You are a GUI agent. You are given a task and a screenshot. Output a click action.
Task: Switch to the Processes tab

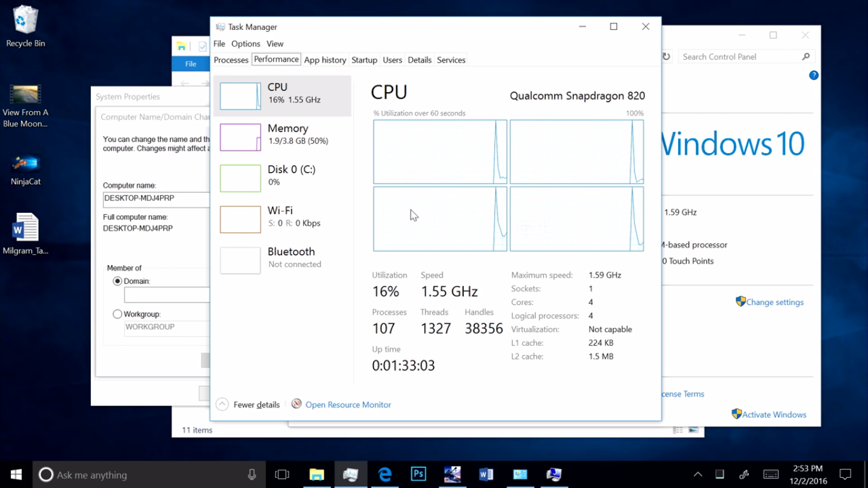point(231,60)
